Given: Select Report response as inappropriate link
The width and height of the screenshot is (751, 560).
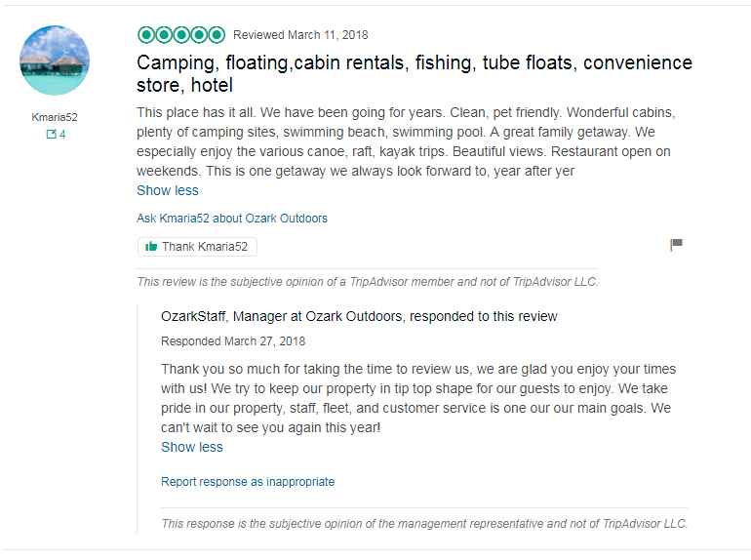Looking at the screenshot, I should [248, 482].
